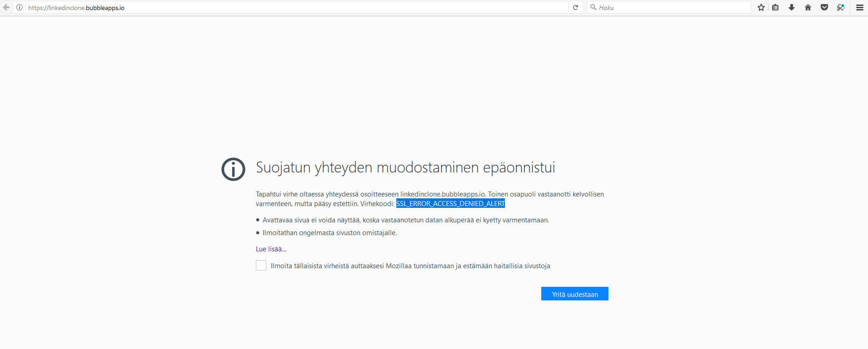The height and width of the screenshot is (349, 868).
Task: Open the 'Lue lisää...' link
Action: (271, 249)
